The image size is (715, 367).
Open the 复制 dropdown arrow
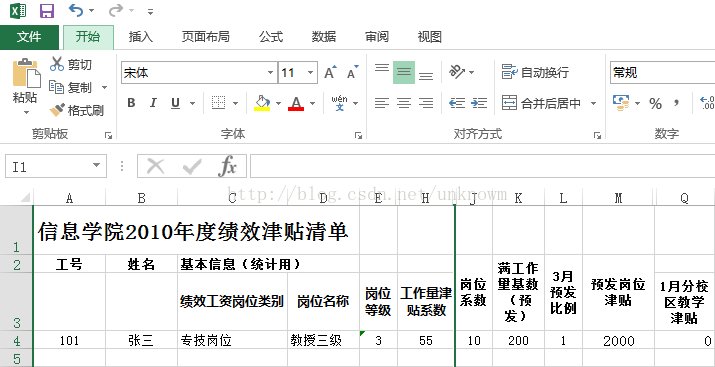pyautogui.click(x=104, y=88)
